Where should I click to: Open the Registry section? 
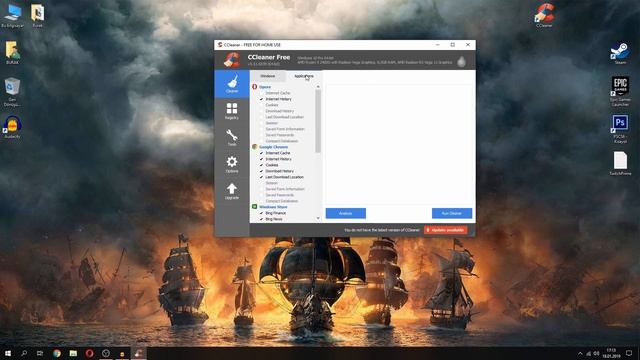[x=232, y=111]
